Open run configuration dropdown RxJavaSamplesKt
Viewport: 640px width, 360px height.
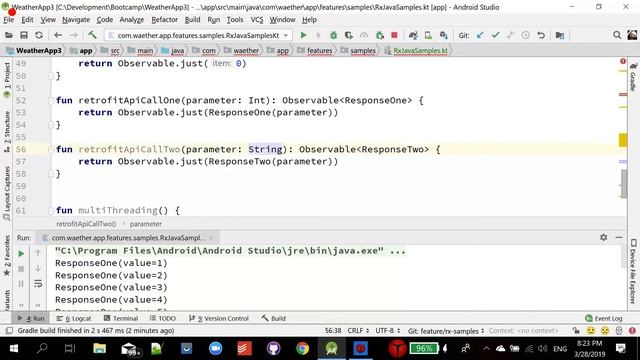198,36
